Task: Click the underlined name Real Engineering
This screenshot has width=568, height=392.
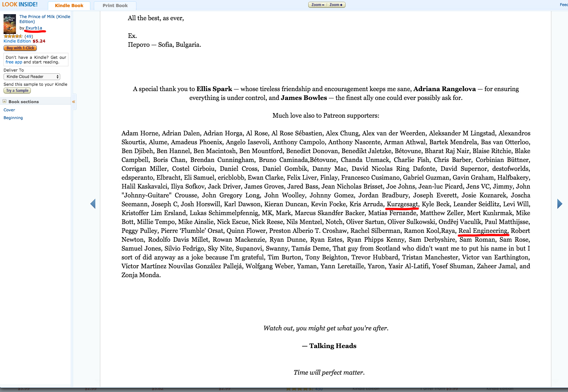Action: tap(483, 231)
